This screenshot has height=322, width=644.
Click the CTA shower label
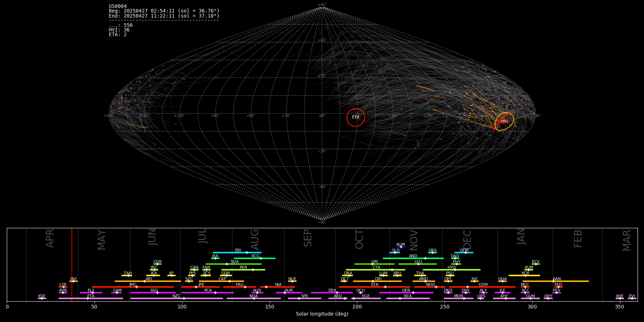point(376,268)
